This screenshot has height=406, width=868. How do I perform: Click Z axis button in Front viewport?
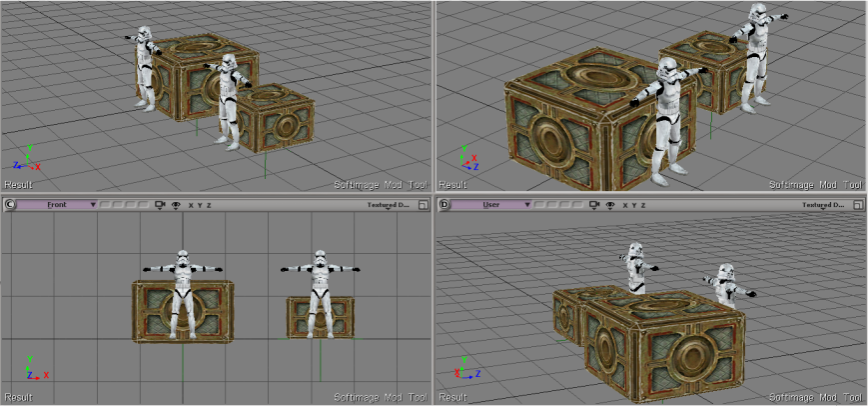pyautogui.click(x=209, y=205)
